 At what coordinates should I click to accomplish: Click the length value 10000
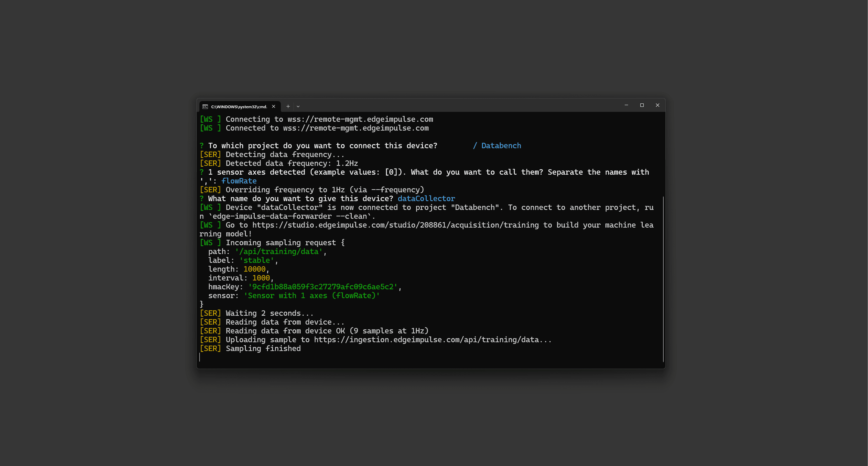tap(255, 269)
